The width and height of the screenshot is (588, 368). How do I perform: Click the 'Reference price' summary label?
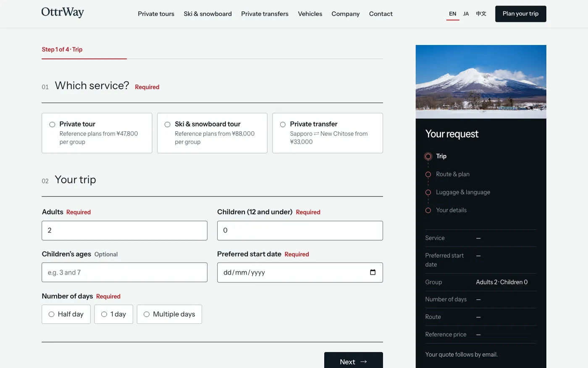click(x=446, y=334)
